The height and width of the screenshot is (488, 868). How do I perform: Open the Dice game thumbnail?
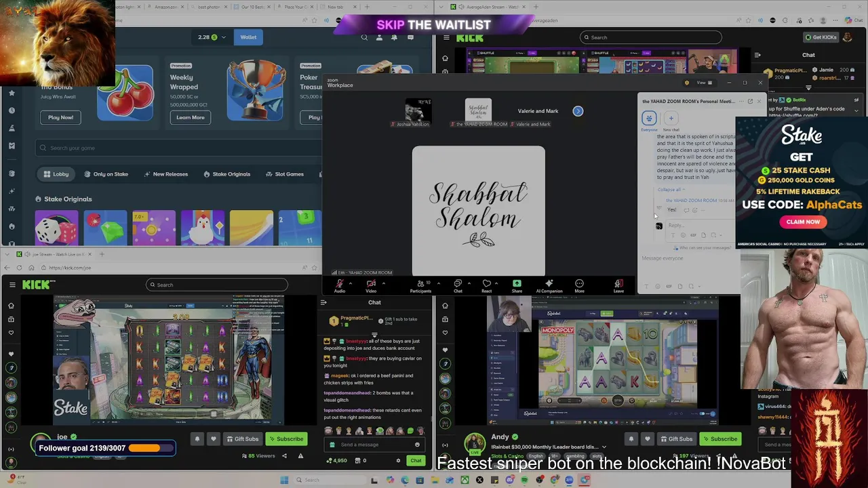(x=56, y=228)
